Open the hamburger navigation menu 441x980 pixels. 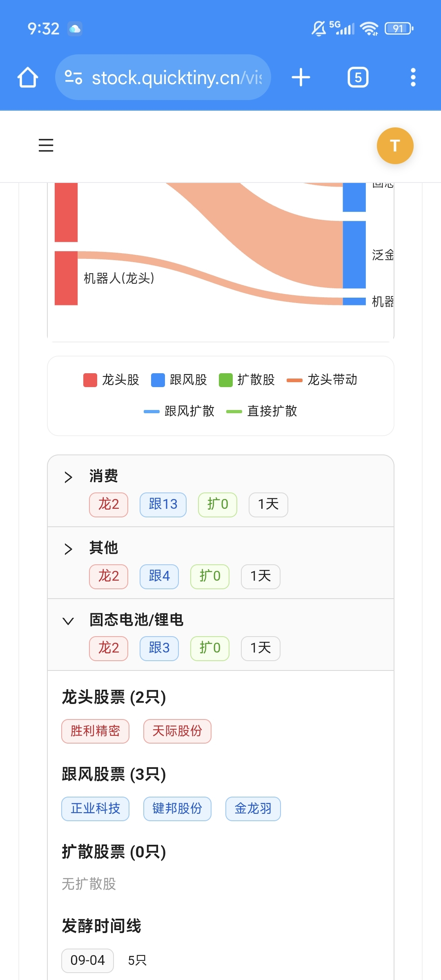(x=46, y=145)
